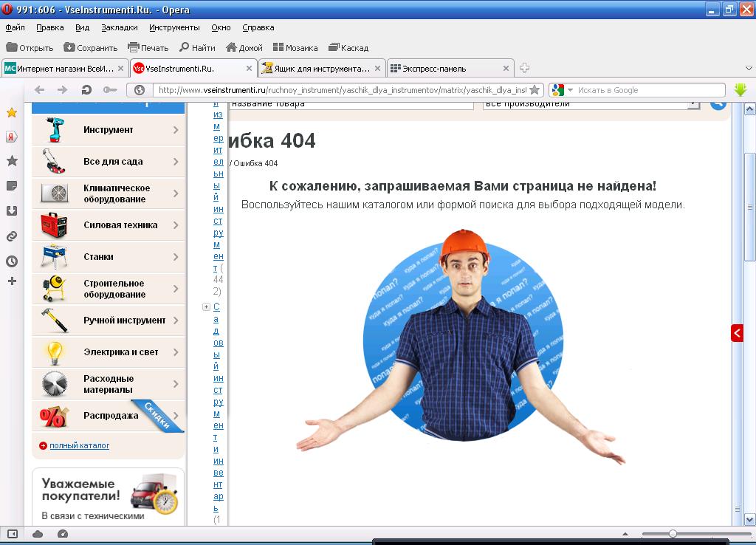Open the Downloads panel in sidebar
Image resolution: width=756 pixels, height=545 pixels.
pyautogui.click(x=12, y=210)
